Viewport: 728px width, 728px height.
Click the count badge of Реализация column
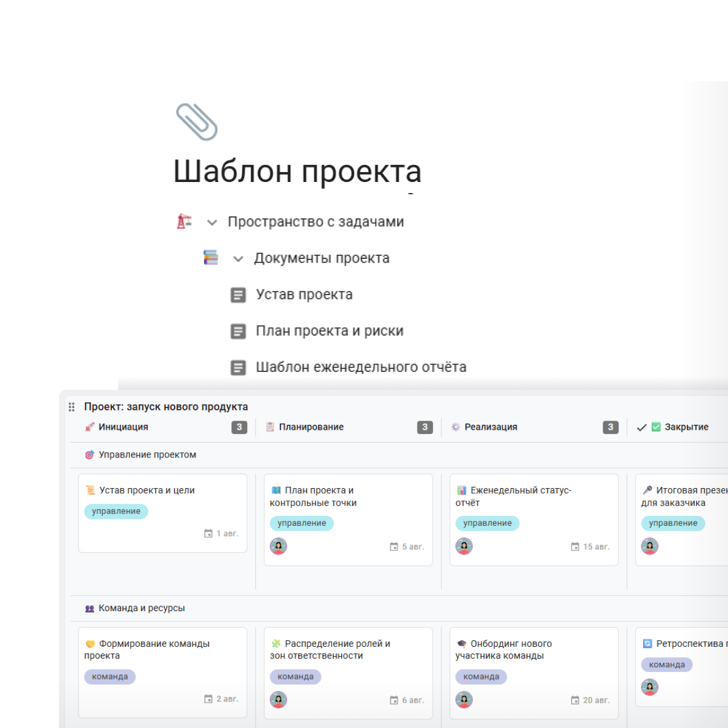click(x=611, y=427)
